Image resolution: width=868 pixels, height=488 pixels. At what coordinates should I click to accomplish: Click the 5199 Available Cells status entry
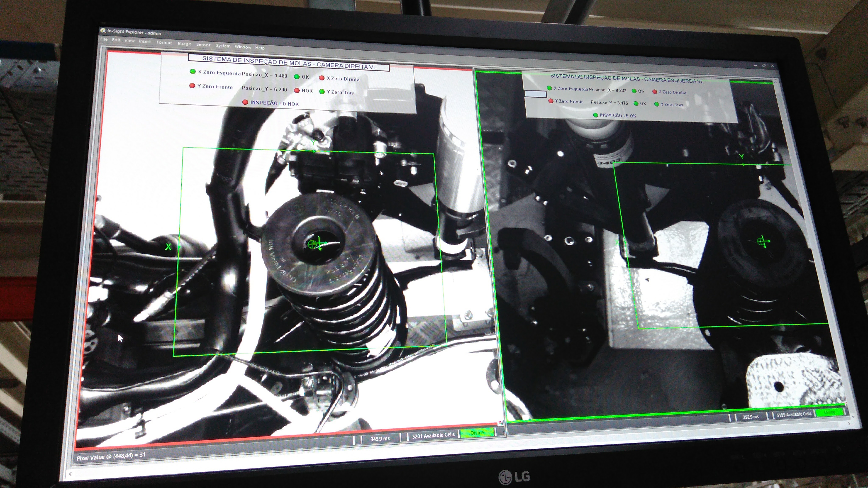[794, 415]
